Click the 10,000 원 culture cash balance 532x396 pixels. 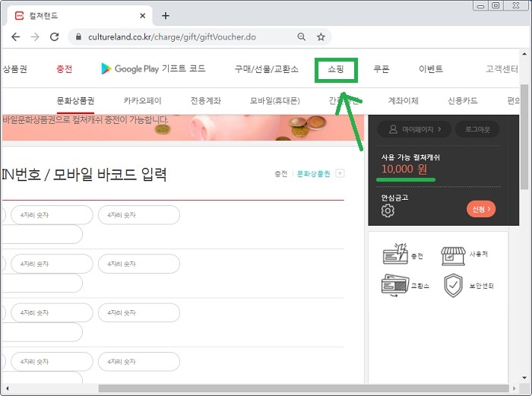click(x=404, y=169)
